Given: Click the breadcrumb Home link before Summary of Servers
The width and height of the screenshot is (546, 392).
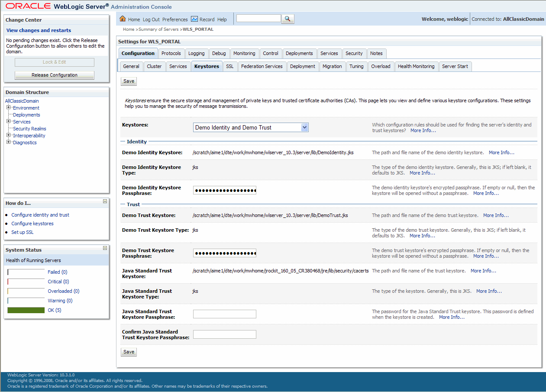Looking at the screenshot, I should pyautogui.click(x=129, y=29).
